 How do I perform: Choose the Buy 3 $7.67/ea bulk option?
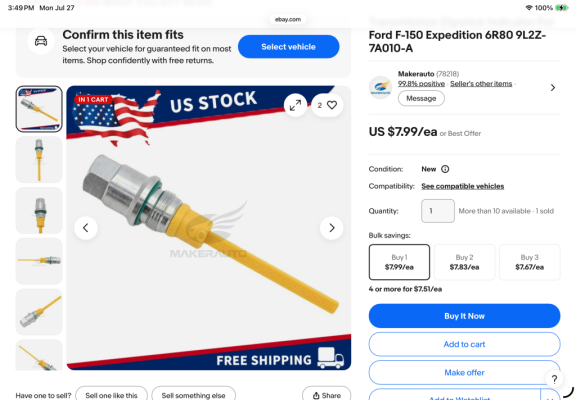coord(529,262)
